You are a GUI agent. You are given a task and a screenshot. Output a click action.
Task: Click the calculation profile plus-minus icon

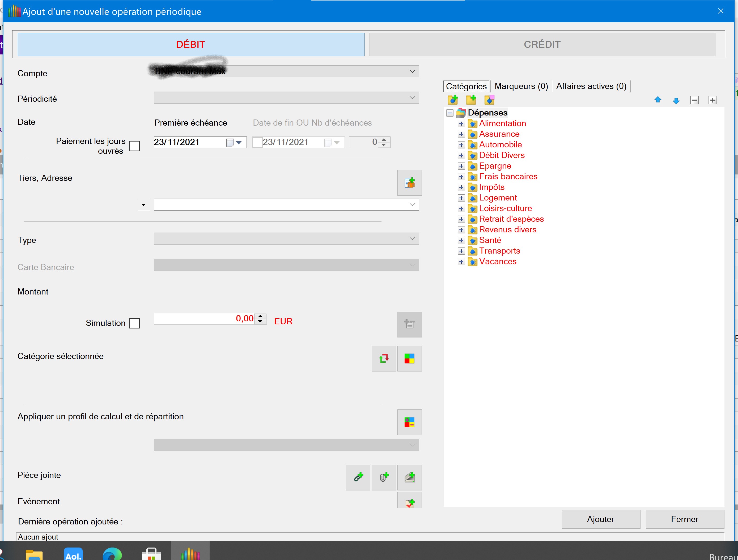(x=409, y=422)
